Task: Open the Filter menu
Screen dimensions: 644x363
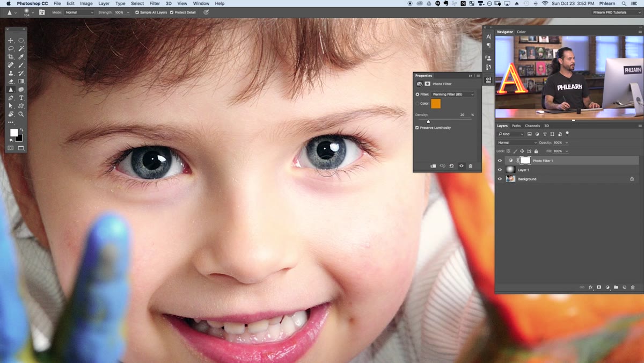Action: [155, 3]
